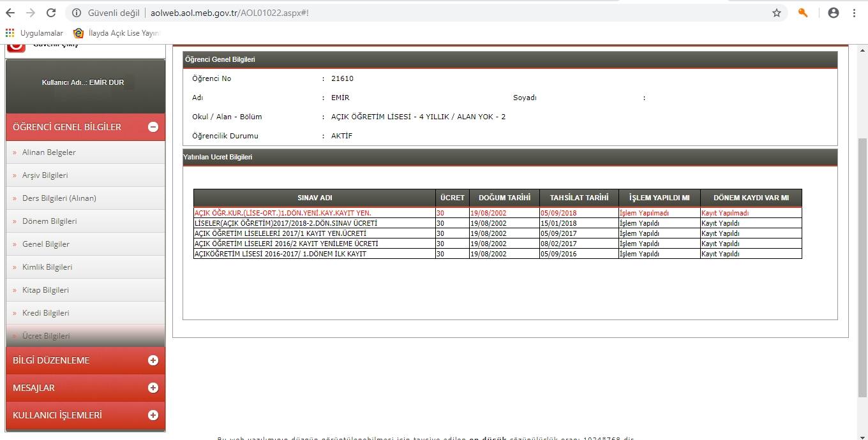
Task: Click the DOĞUM TARİHİ column header
Action: pos(504,198)
